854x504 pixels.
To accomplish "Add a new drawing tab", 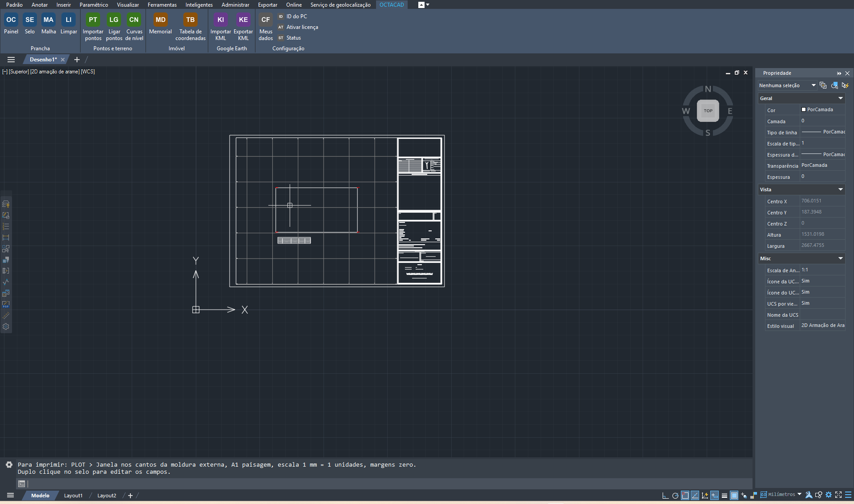I will pos(77,60).
